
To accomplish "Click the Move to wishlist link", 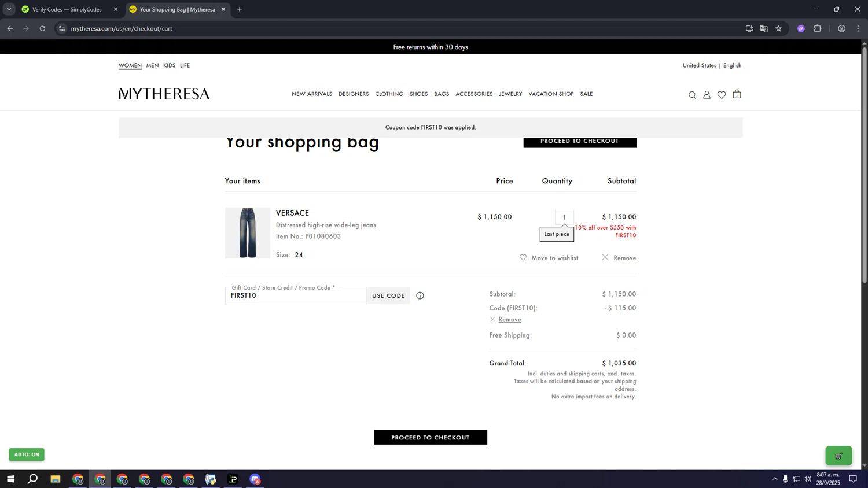I will (554, 258).
